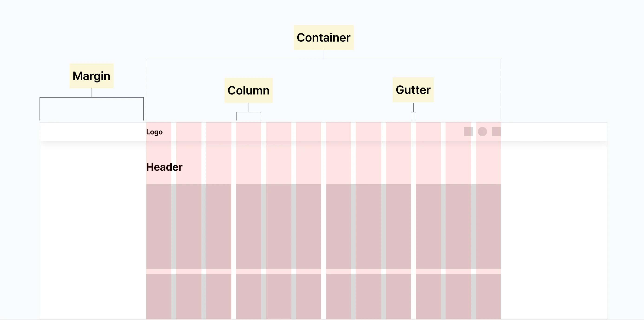Click the empty left page margin below navbar
The height and width of the screenshot is (320, 644).
pos(92,225)
